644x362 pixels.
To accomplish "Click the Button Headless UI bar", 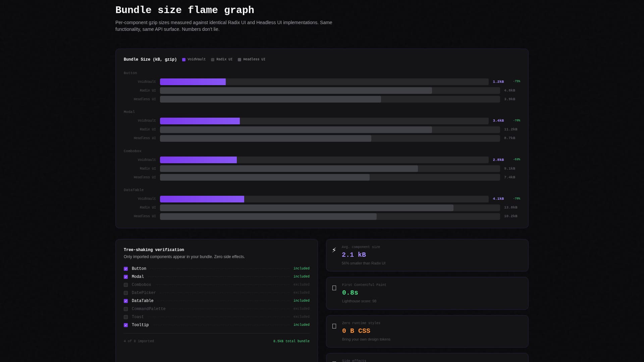I will pyautogui.click(x=270, y=99).
